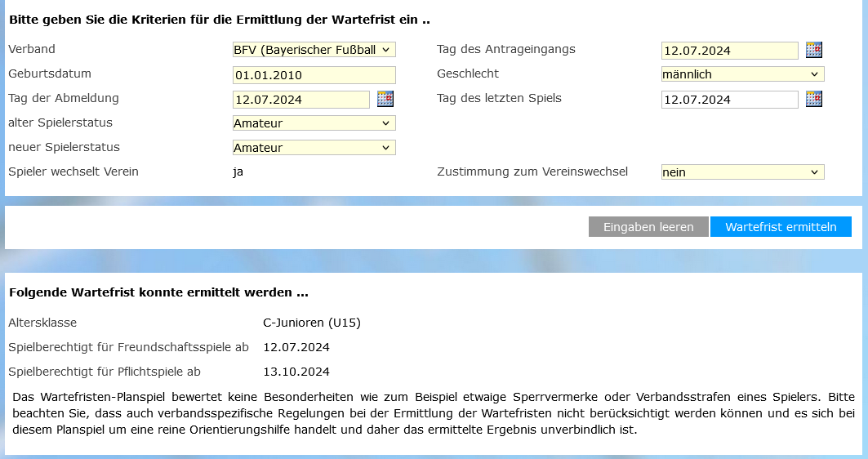
Task: Change the Zustimmung zum Vereinswechsel selection
Action: (x=742, y=172)
